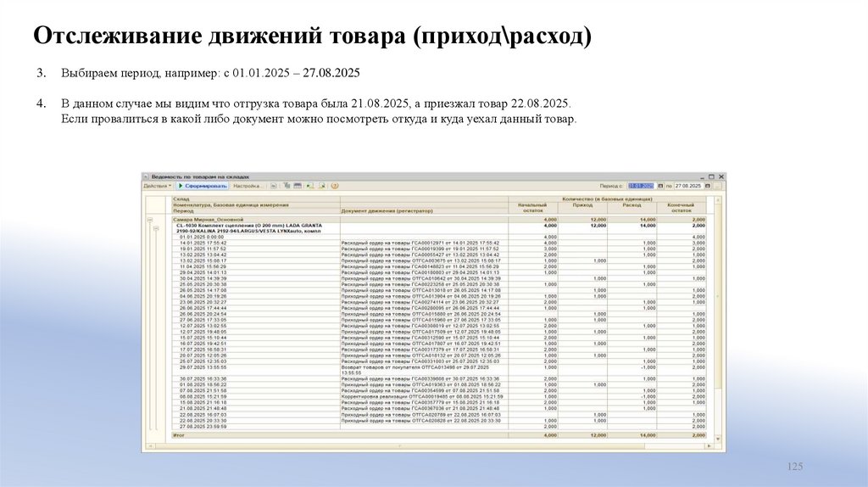Collapse the Самара Мирная_Основной group
The height and width of the screenshot is (487, 868).
pos(149,220)
